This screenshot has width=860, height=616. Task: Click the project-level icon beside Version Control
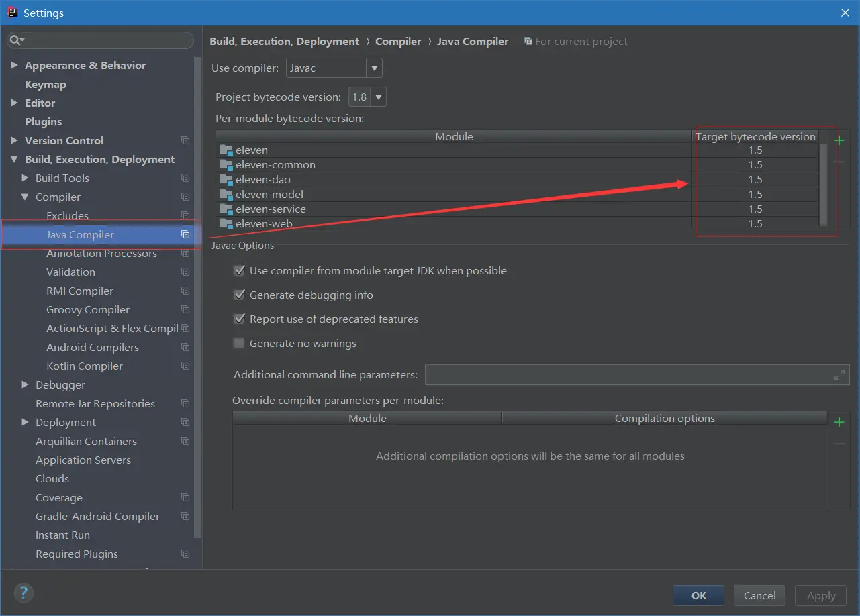[x=185, y=141]
